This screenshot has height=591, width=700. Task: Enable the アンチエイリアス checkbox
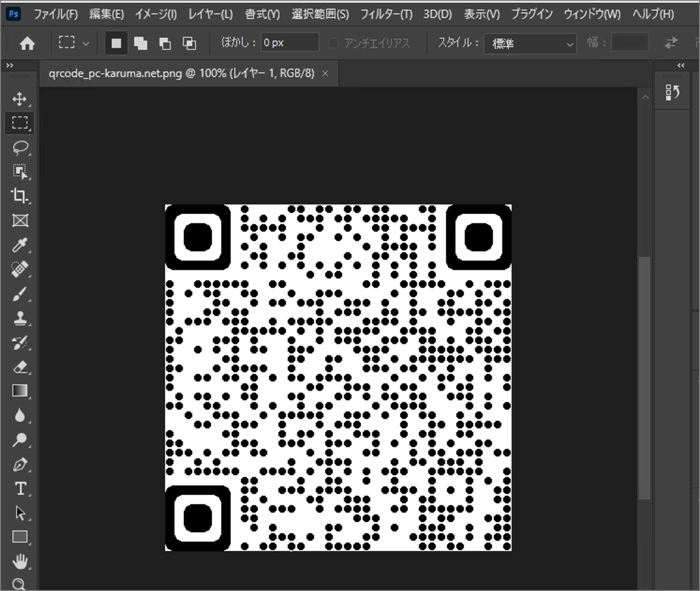(334, 43)
